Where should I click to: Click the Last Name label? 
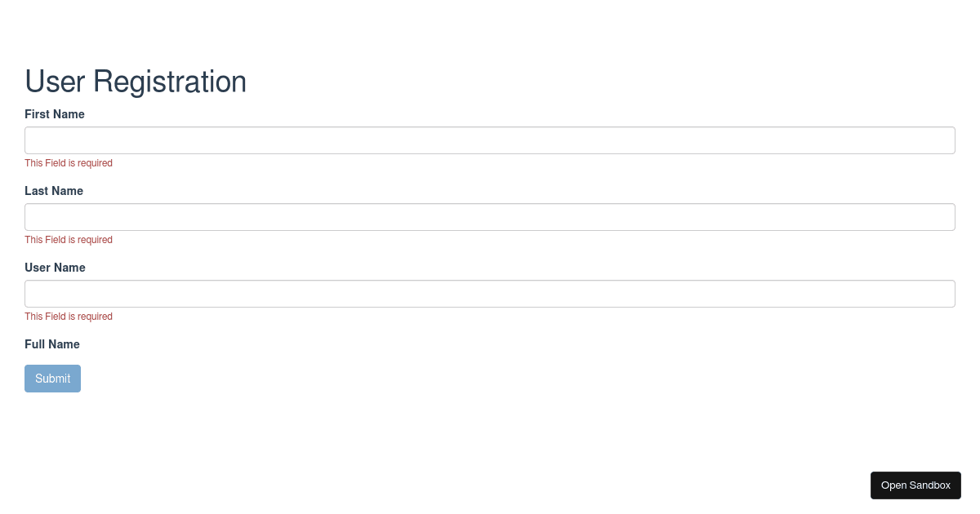click(x=54, y=191)
